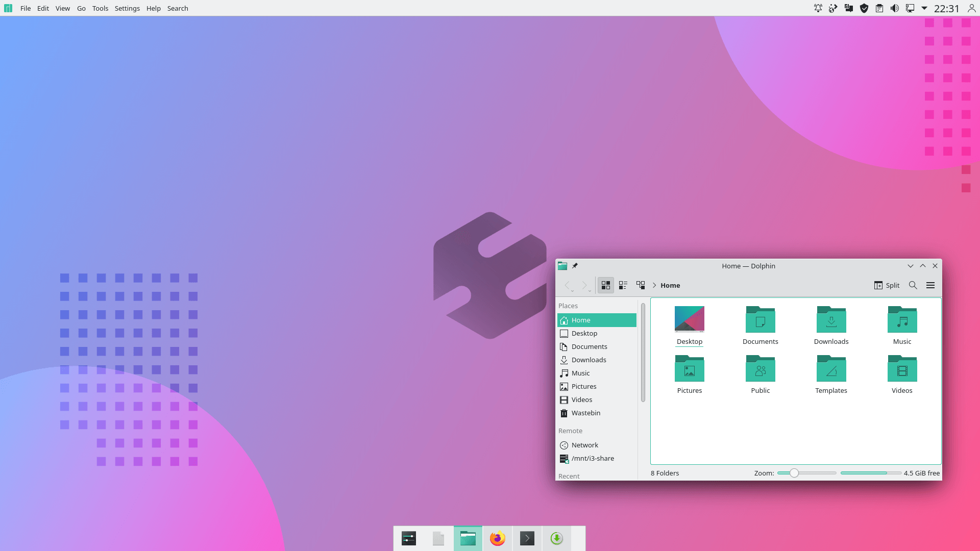Open forward-history dropdown arrow under forward button

(590, 291)
